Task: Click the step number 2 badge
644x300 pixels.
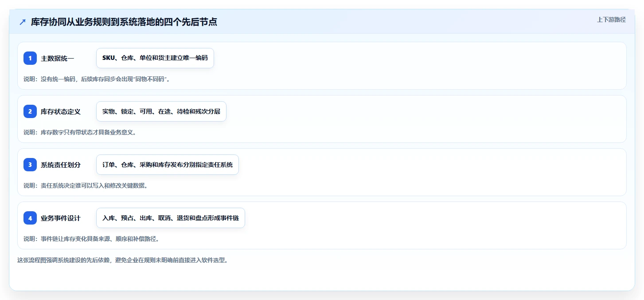Action: (30, 111)
